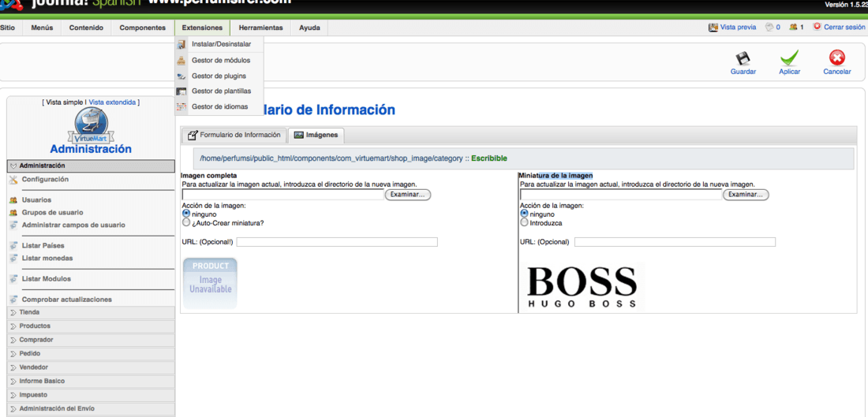This screenshot has height=417, width=868.
Task: Collapse the Administración sidebar section
Action: pyautogui.click(x=91, y=166)
